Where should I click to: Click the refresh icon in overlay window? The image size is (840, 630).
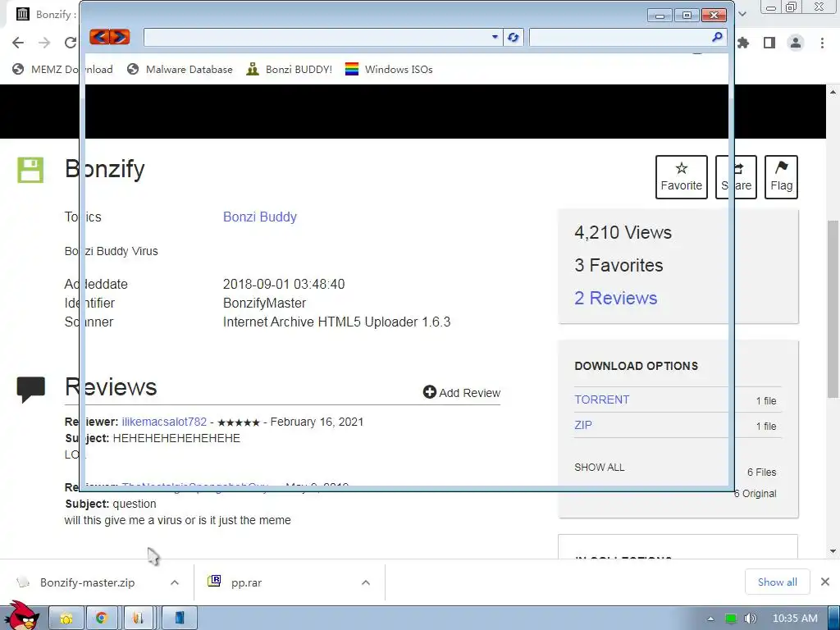513,37
